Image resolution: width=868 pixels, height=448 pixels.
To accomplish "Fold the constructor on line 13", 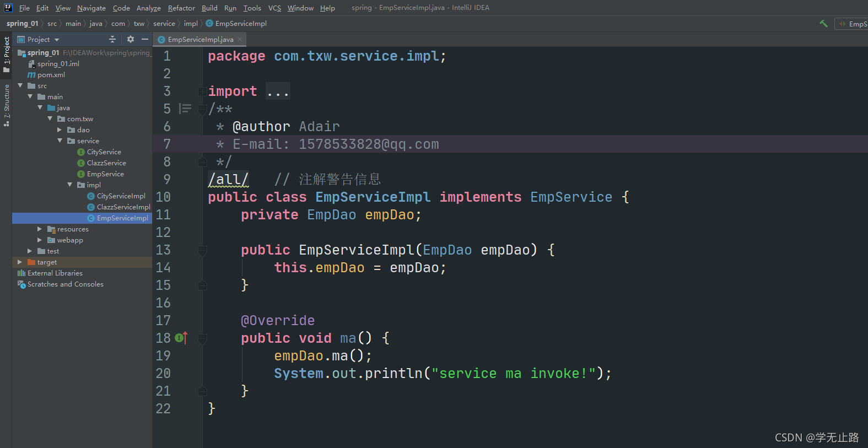I will point(202,250).
